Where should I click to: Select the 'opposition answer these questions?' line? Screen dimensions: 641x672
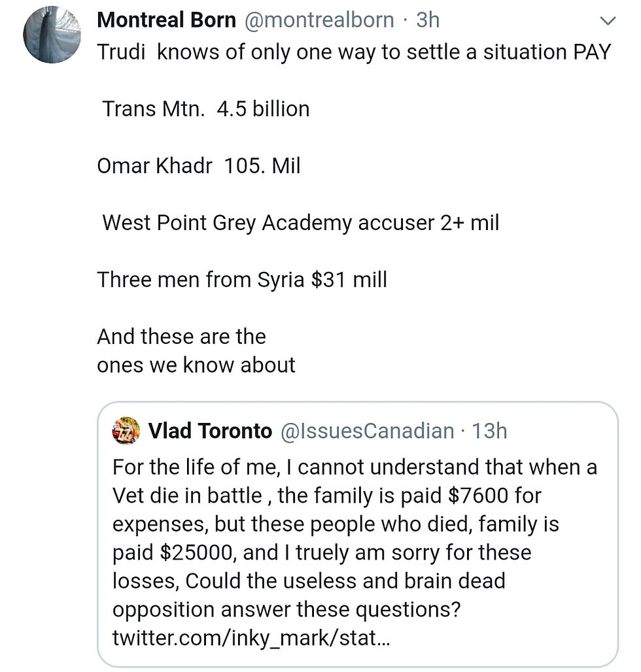286,610
